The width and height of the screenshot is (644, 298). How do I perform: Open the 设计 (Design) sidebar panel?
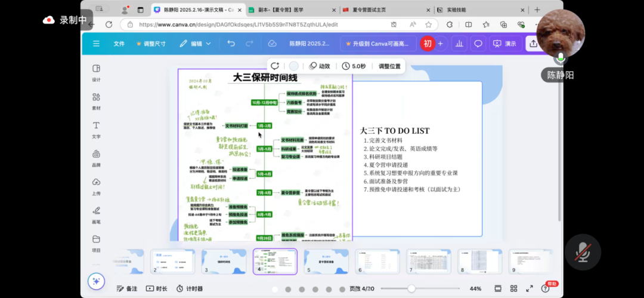(96, 72)
